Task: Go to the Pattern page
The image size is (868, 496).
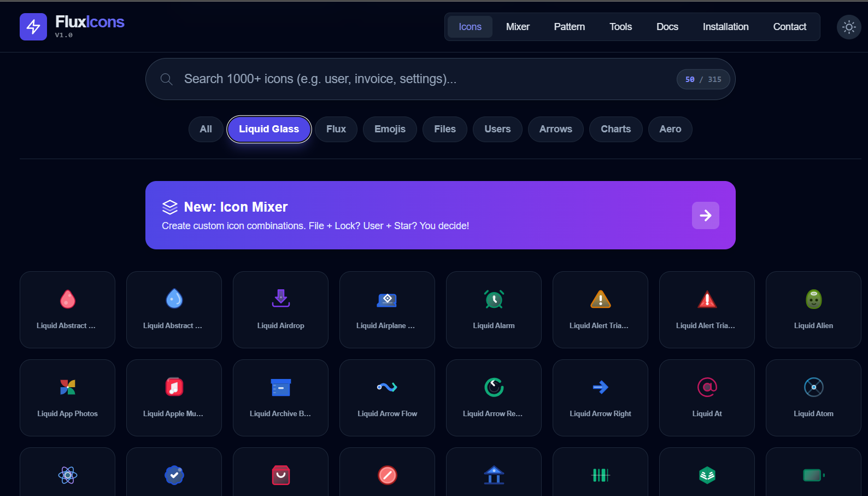Action: [569, 27]
